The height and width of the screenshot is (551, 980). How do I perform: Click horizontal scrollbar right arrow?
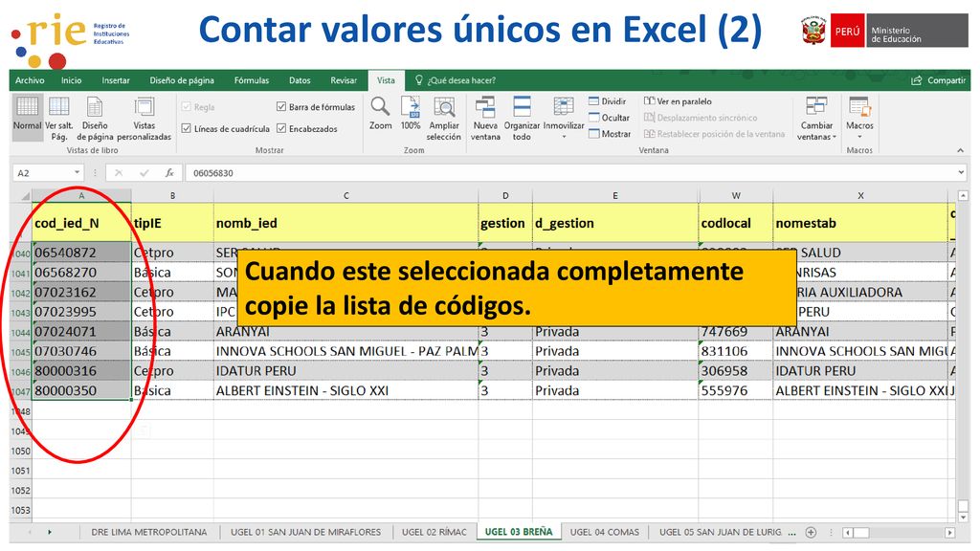950,533
